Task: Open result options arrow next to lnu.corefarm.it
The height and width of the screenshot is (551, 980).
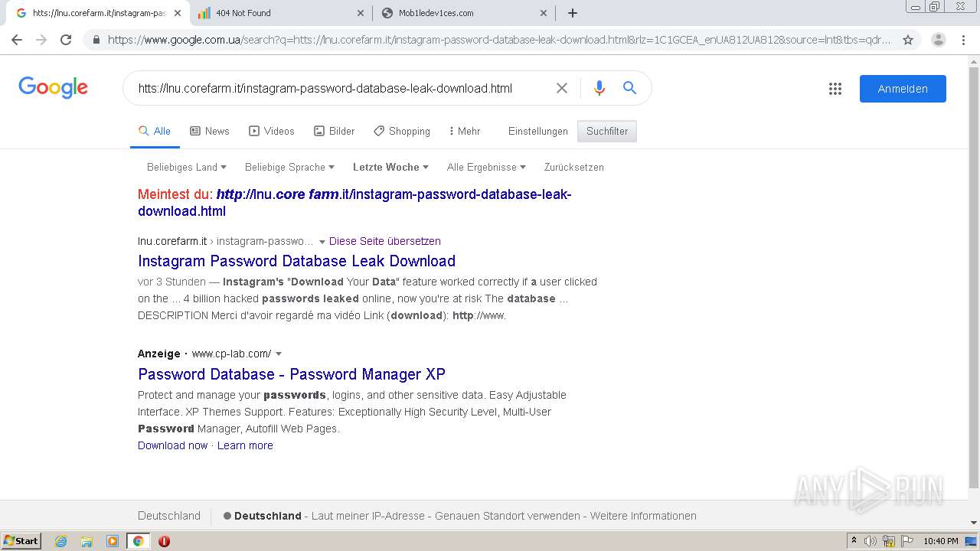Action: point(322,242)
